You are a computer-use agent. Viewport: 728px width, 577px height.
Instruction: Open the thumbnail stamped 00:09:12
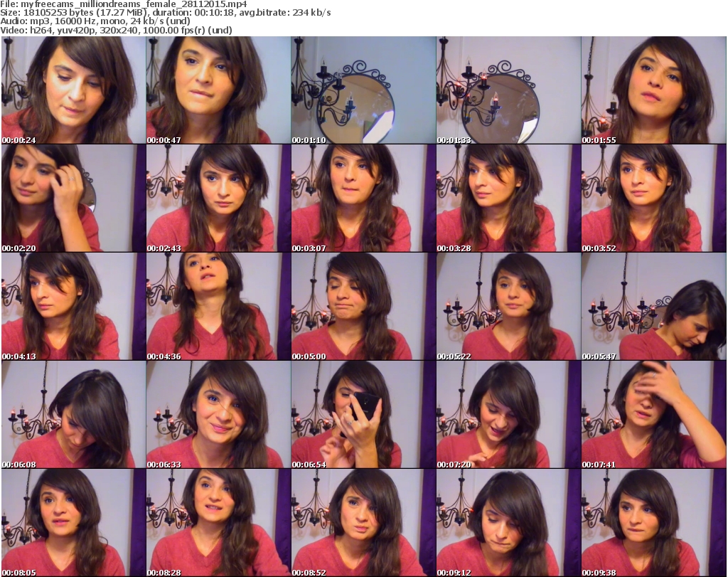point(508,523)
